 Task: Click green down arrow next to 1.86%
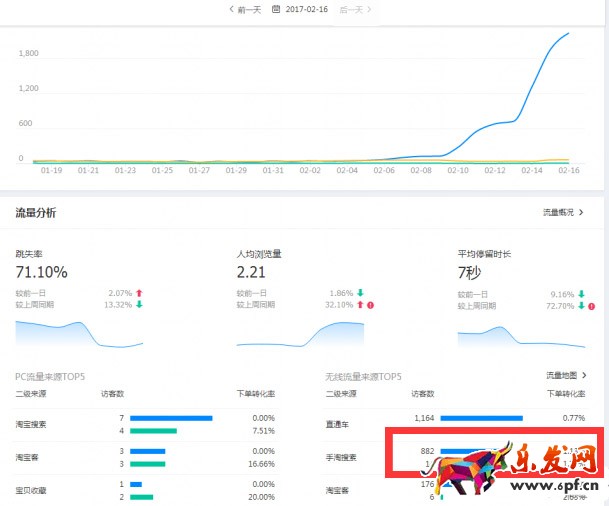coord(359,294)
